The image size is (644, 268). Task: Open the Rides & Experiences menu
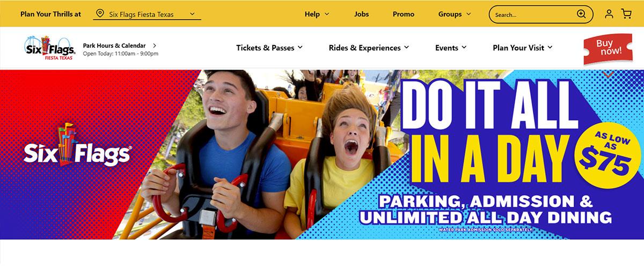369,48
